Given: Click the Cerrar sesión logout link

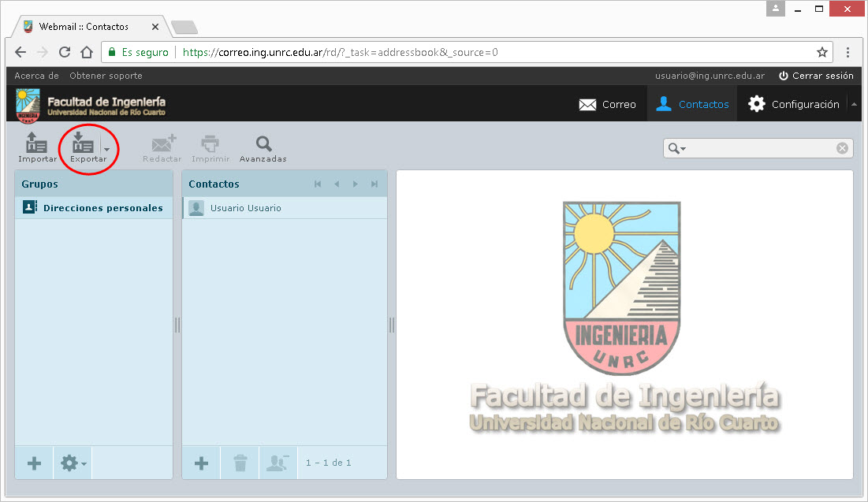Looking at the screenshot, I should click(816, 76).
